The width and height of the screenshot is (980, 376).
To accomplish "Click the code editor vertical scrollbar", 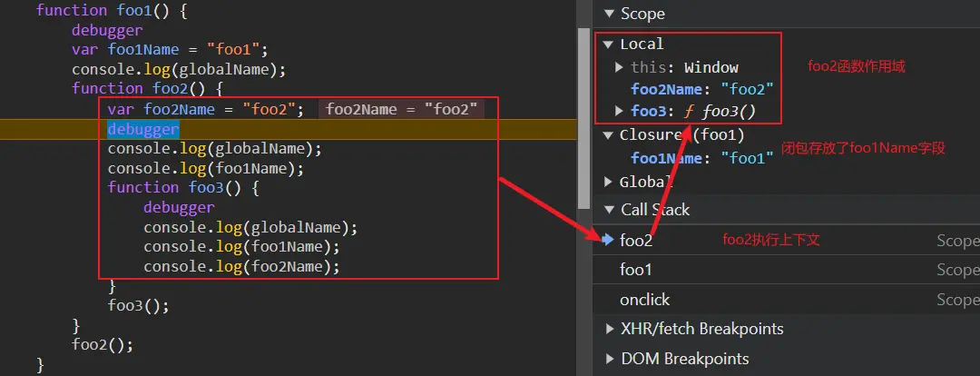I will pyautogui.click(x=583, y=118).
